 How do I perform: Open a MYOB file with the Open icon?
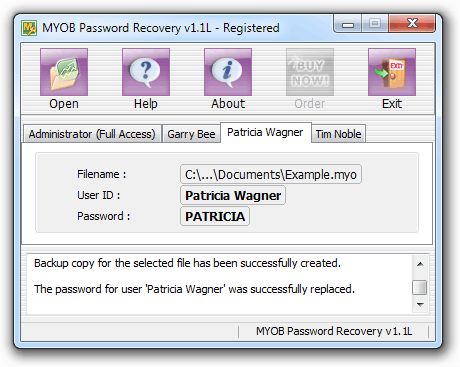click(64, 72)
